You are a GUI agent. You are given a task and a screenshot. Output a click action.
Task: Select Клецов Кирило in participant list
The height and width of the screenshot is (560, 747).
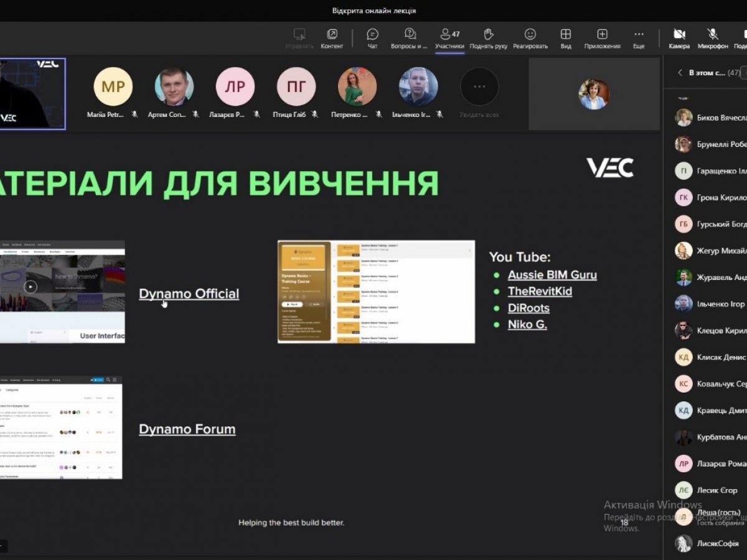[x=711, y=330]
